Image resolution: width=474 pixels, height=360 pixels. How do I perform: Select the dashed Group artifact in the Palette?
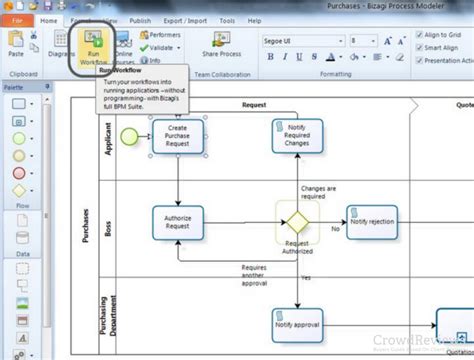coord(22,268)
